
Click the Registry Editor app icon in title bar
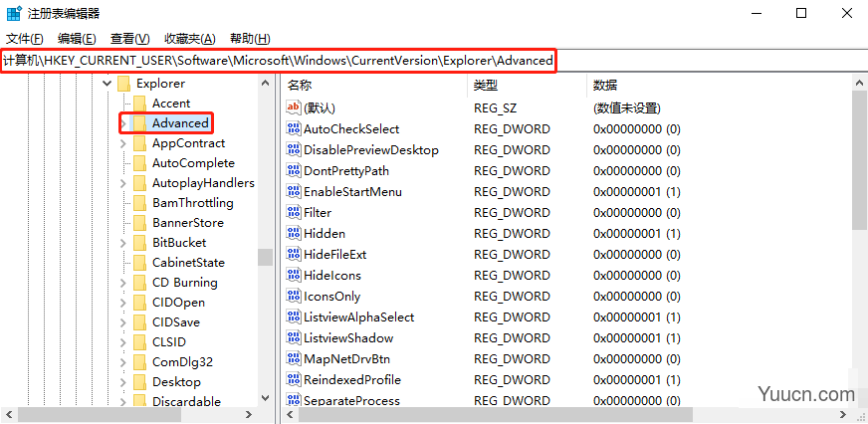13,13
